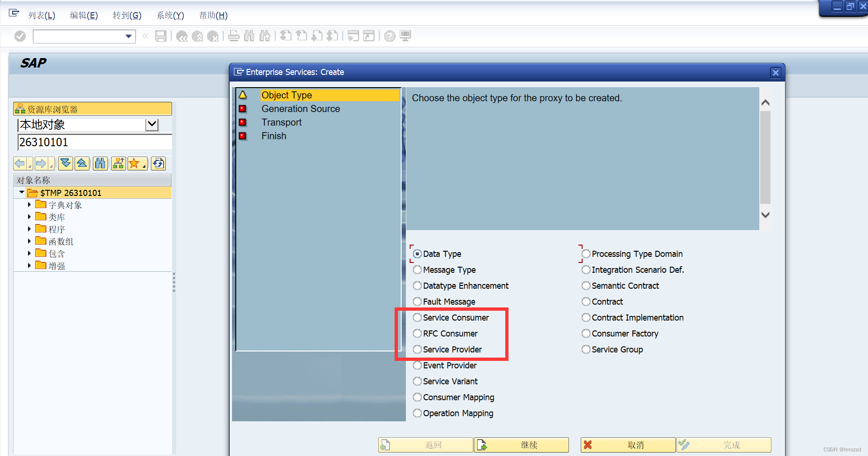
Task: Click the Back double-arrow toolbar icon
Action: click(182, 36)
